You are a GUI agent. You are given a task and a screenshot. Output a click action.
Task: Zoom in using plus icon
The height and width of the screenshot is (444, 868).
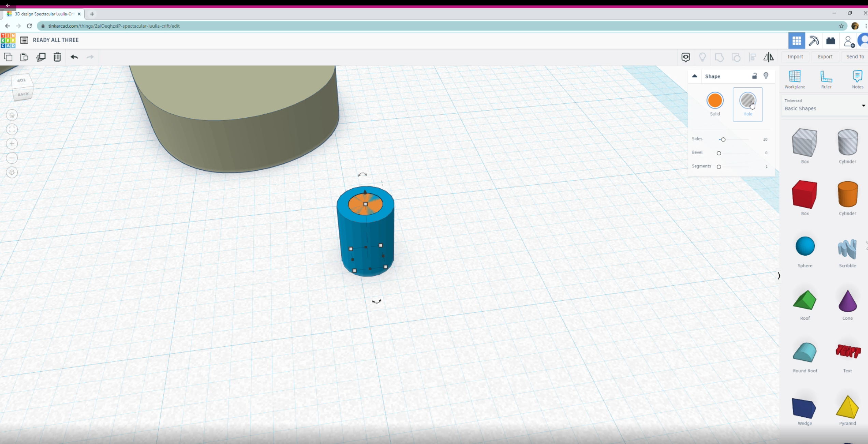click(12, 144)
